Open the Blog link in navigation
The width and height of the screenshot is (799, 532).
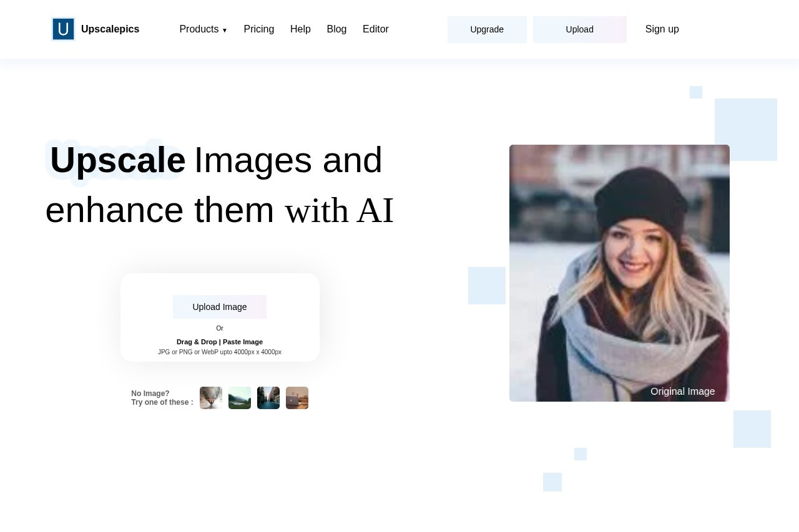coord(336,29)
